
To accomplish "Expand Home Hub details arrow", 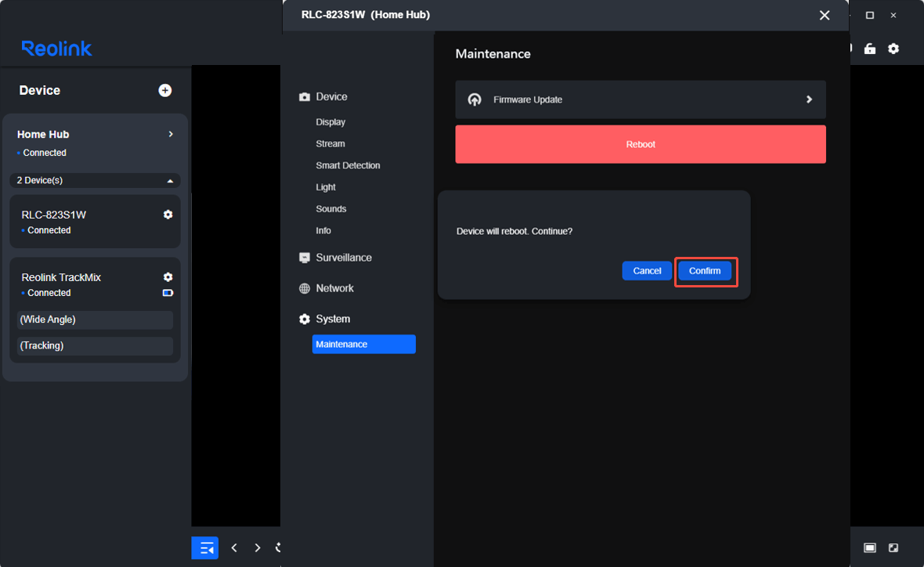I will pyautogui.click(x=170, y=135).
